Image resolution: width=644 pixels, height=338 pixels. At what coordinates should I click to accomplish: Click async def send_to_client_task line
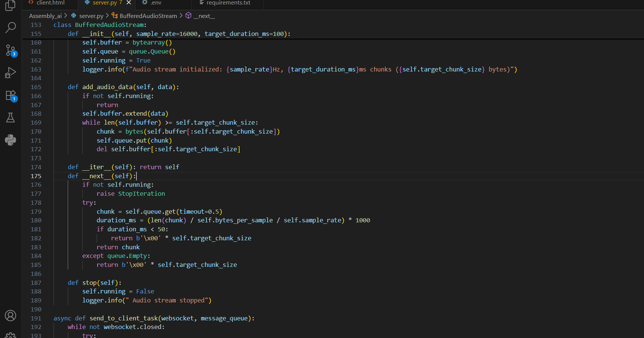[x=154, y=318]
